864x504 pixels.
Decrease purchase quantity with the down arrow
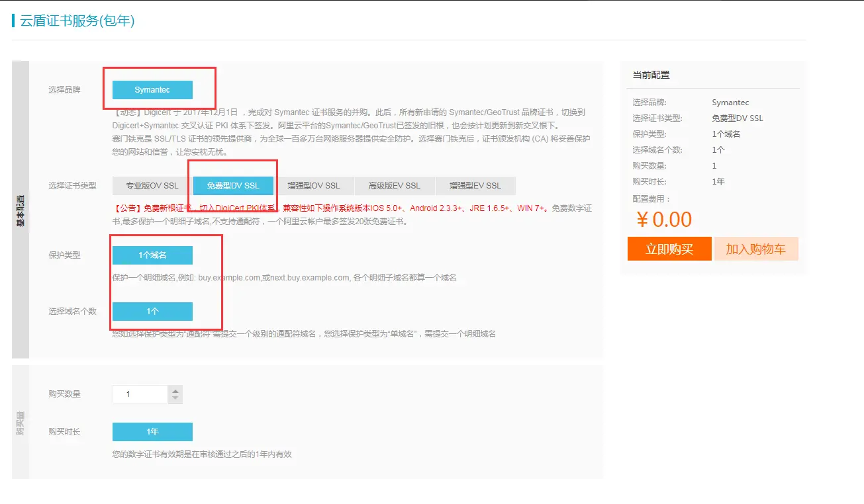[175, 398]
